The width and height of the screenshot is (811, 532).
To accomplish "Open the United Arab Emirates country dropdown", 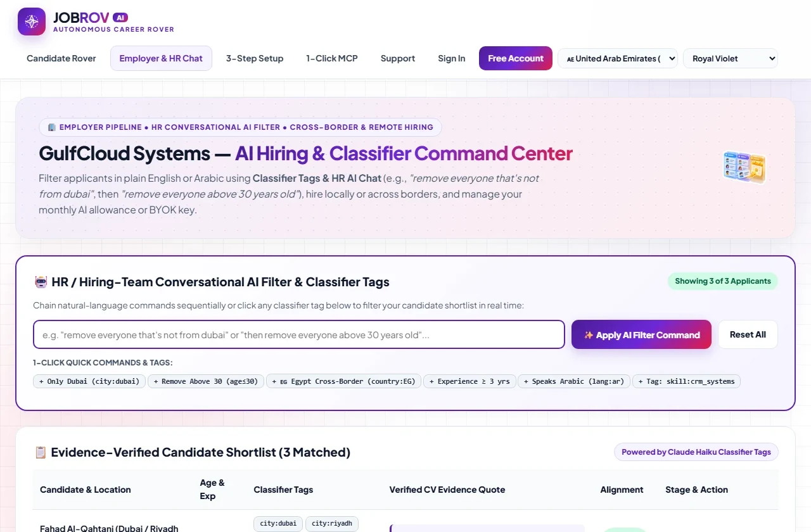I will tap(618, 58).
